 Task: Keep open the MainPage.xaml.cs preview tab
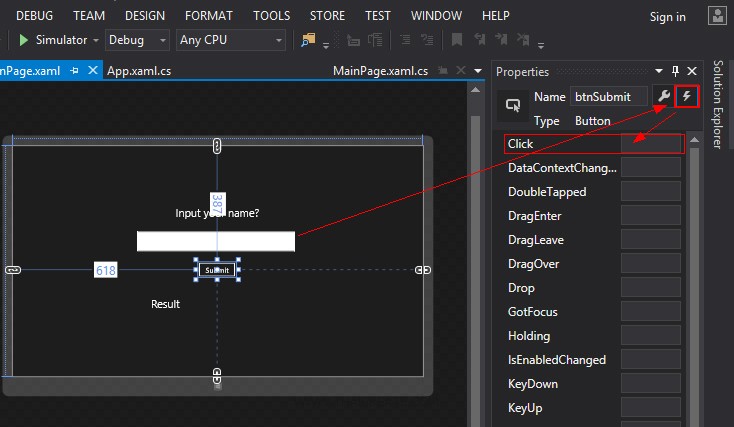point(442,71)
